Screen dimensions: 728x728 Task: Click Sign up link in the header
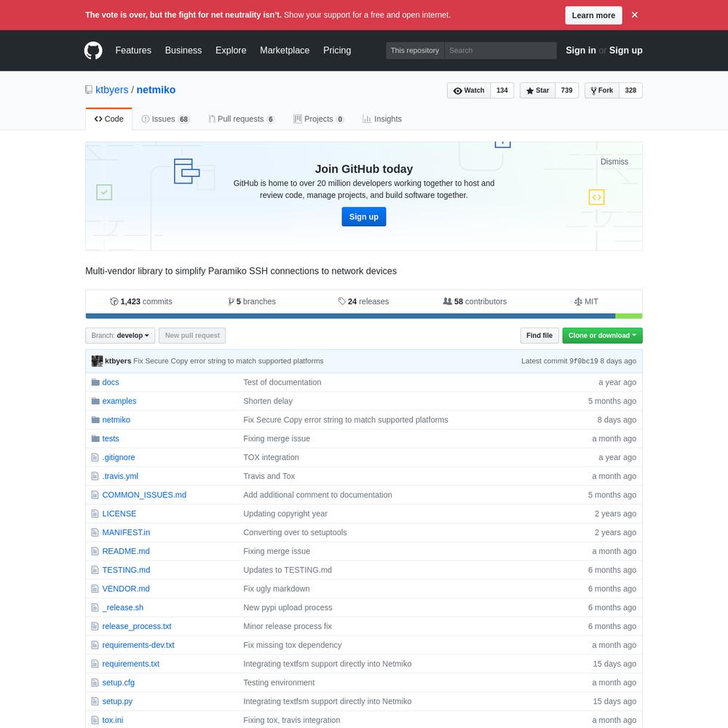point(626,50)
